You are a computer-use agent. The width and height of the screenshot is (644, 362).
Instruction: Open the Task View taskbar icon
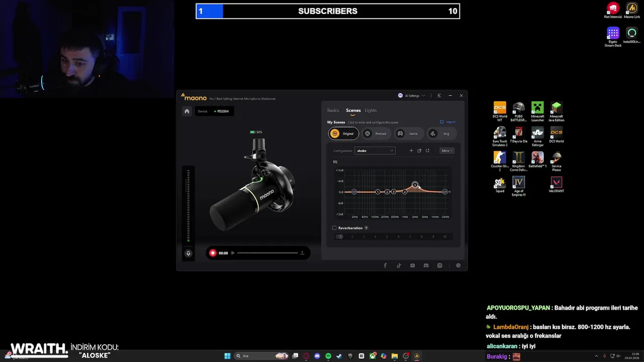[x=295, y=356]
